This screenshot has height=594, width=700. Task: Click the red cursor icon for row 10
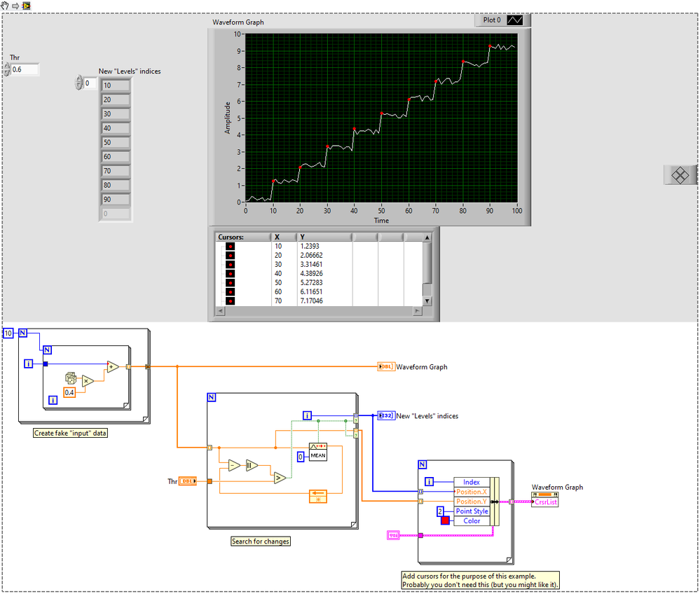230,247
